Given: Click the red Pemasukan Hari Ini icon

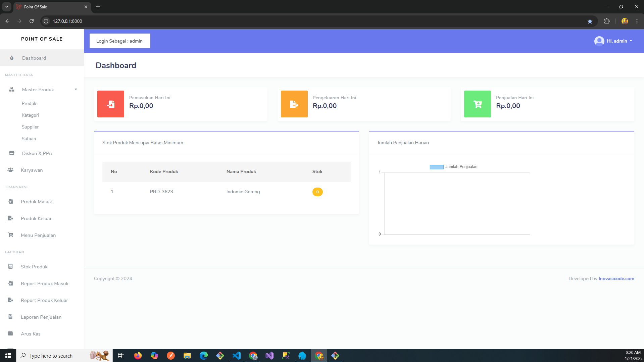Looking at the screenshot, I should tap(110, 104).
